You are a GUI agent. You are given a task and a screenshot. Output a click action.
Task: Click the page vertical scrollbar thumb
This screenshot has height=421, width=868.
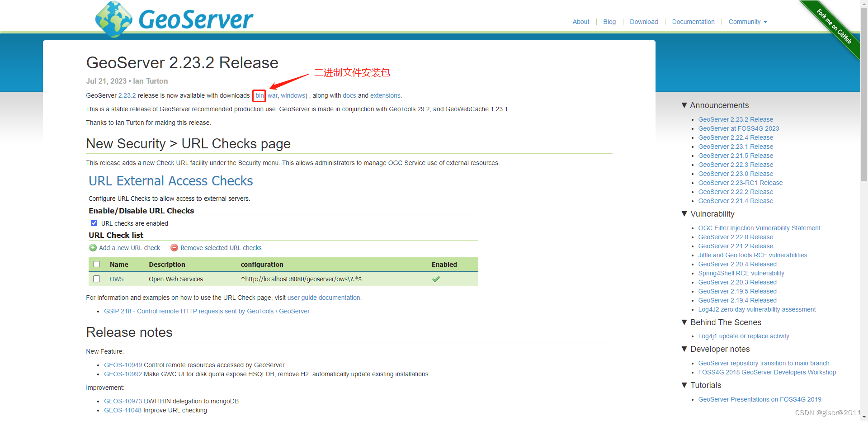click(864, 94)
